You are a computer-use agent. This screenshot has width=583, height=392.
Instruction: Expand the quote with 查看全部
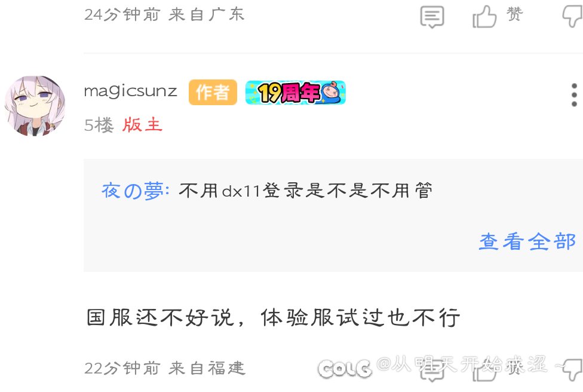click(x=527, y=242)
